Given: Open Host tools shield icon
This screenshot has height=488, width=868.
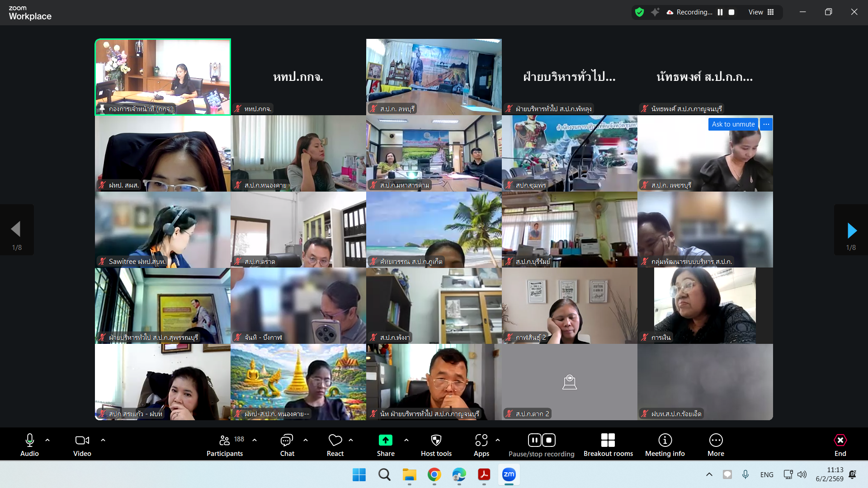Looking at the screenshot, I should pos(436,441).
